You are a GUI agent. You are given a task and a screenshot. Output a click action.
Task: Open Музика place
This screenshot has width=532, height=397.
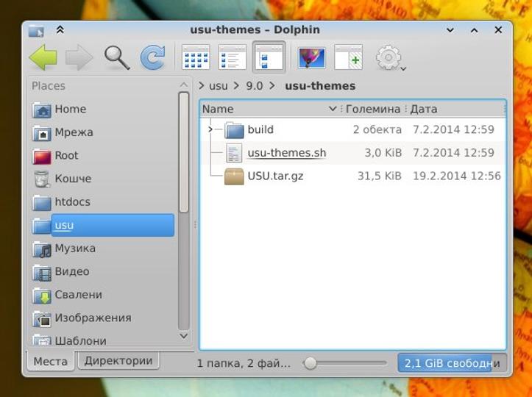pos(102,248)
